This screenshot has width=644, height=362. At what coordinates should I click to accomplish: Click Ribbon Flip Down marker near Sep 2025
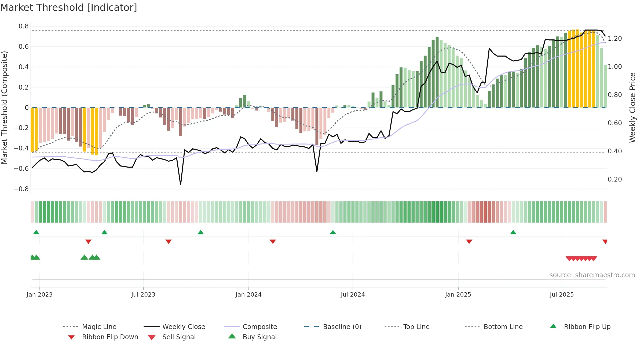605,242
